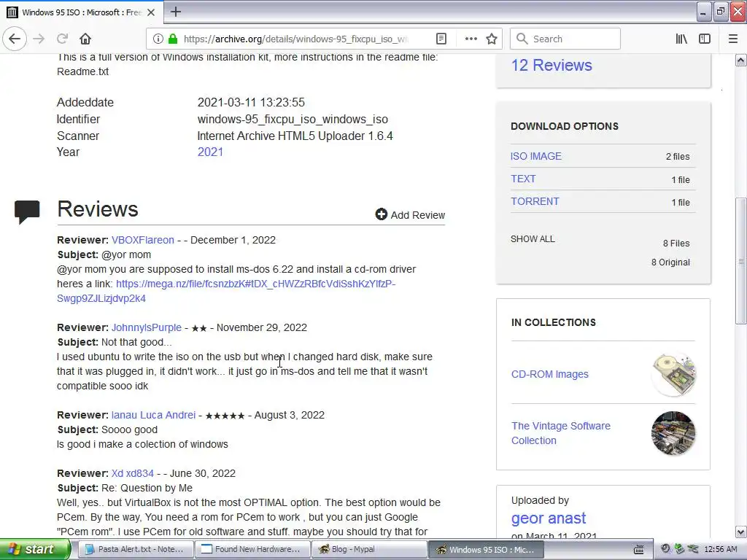The height and width of the screenshot is (560, 747).
Task: Show site information icon in address bar
Action: 158,39
